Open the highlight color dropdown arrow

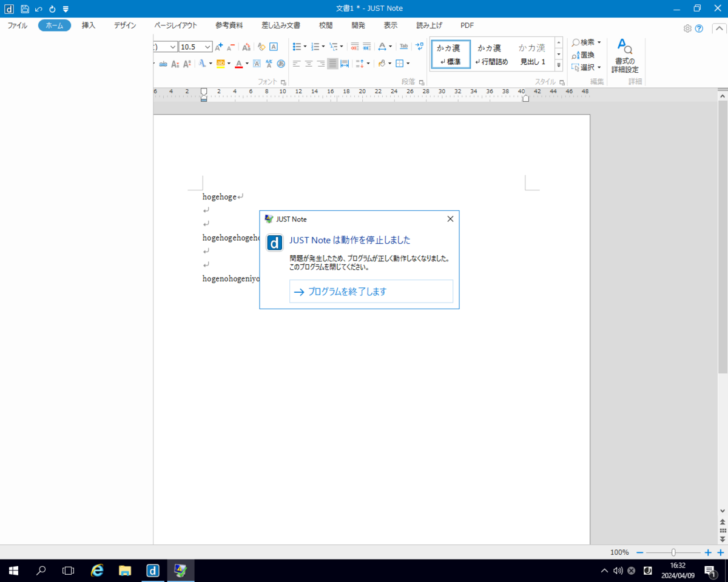[229, 64]
